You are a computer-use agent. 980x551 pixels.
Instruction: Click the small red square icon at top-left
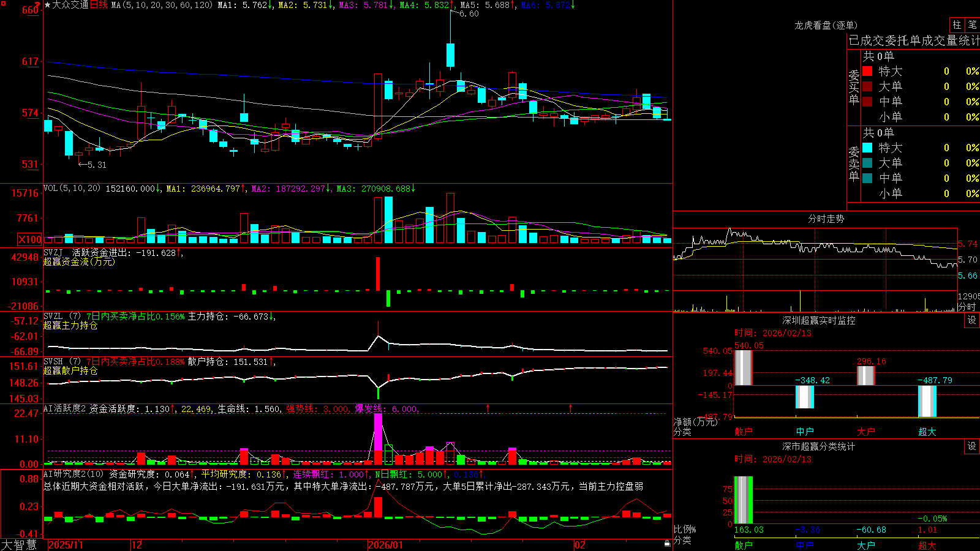(4, 4)
